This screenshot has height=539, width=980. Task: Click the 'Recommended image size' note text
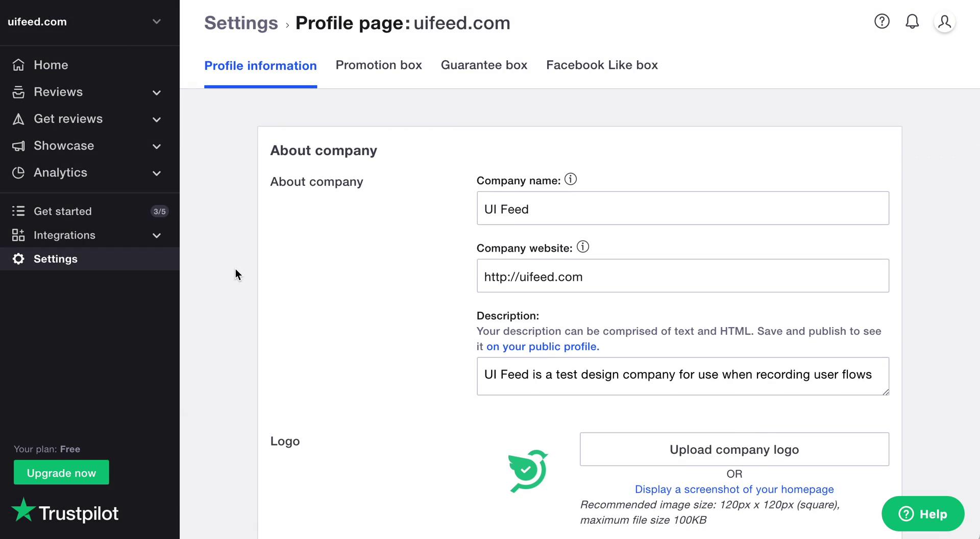[x=710, y=512]
